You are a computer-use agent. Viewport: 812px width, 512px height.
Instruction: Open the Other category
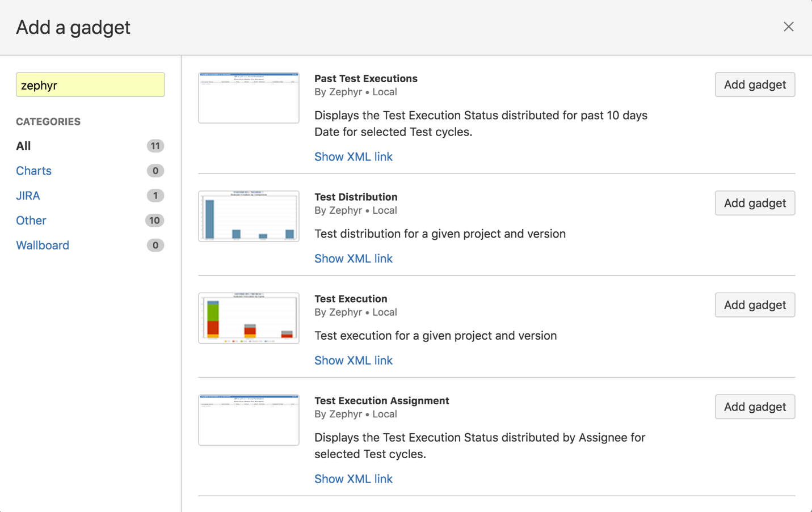(x=31, y=221)
